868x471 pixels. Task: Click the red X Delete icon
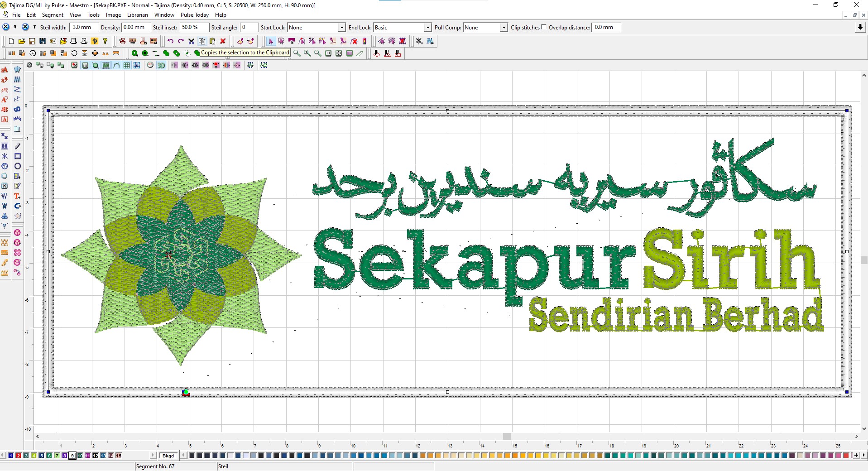pos(223,41)
